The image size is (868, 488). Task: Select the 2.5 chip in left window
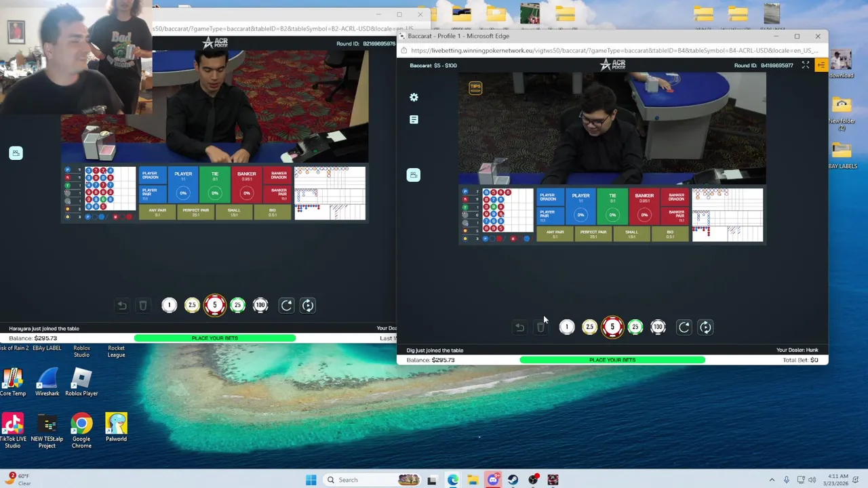tap(192, 306)
